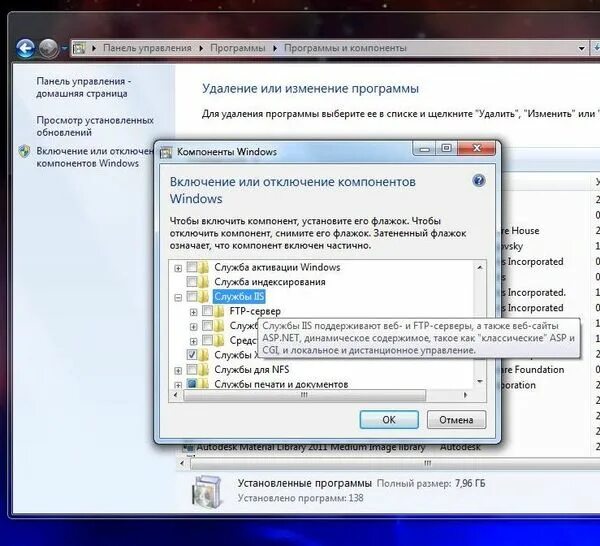Check the 'Средс' subitem checkbox

pyautogui.click(x=207, y=340)
